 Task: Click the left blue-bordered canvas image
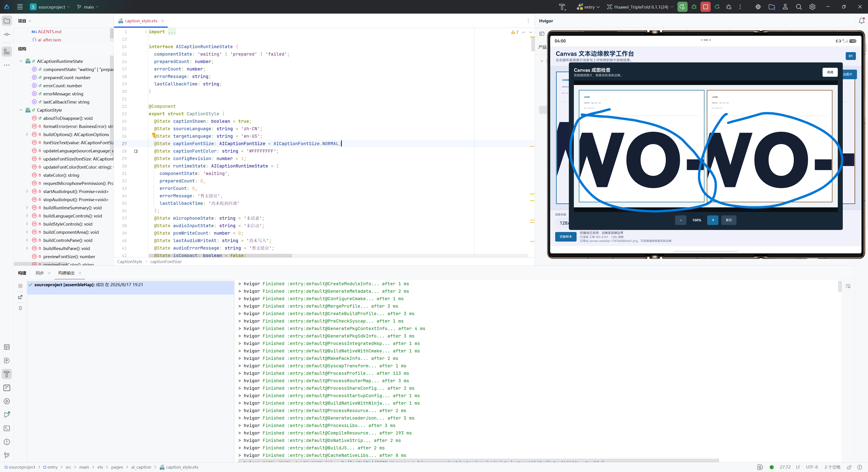point(642,146)
